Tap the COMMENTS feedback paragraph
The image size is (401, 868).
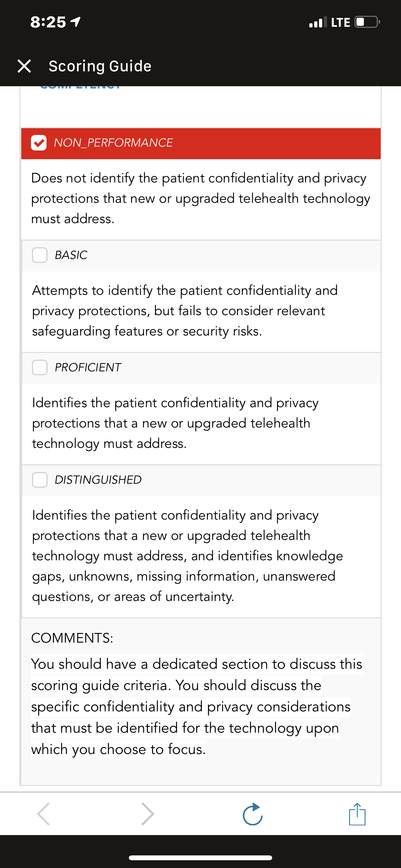point(197,707)
